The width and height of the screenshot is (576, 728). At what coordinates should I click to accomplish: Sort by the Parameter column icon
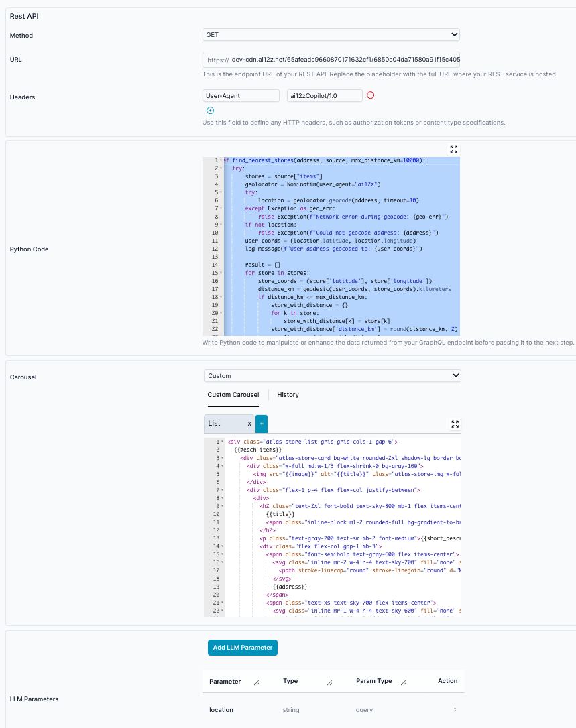tap(256, 682)
